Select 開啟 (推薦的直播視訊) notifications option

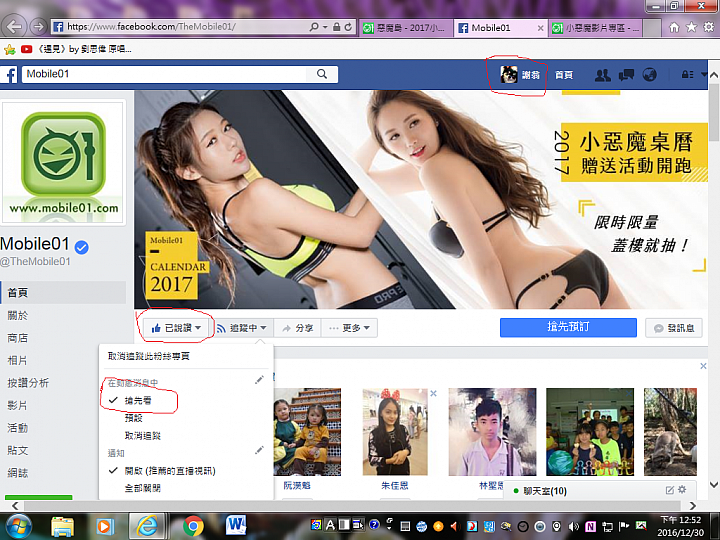(170, 471)
